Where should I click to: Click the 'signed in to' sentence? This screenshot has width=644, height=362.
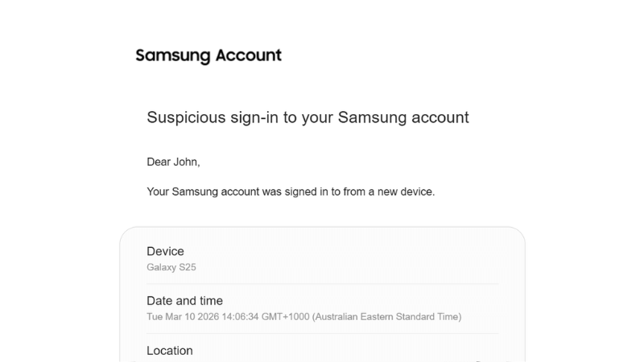coord(291,192)
